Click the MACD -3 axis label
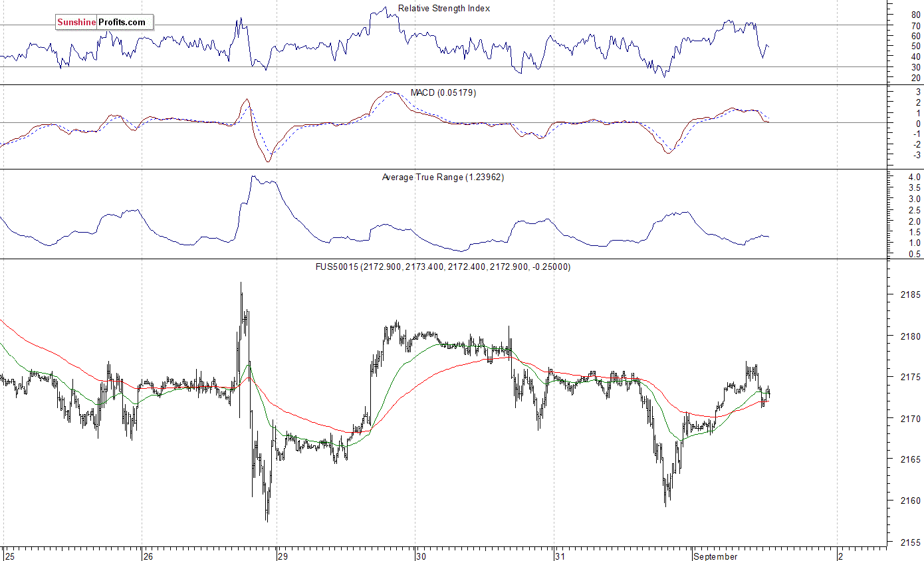The image size is (924, 561). click(x=916, y=155)
